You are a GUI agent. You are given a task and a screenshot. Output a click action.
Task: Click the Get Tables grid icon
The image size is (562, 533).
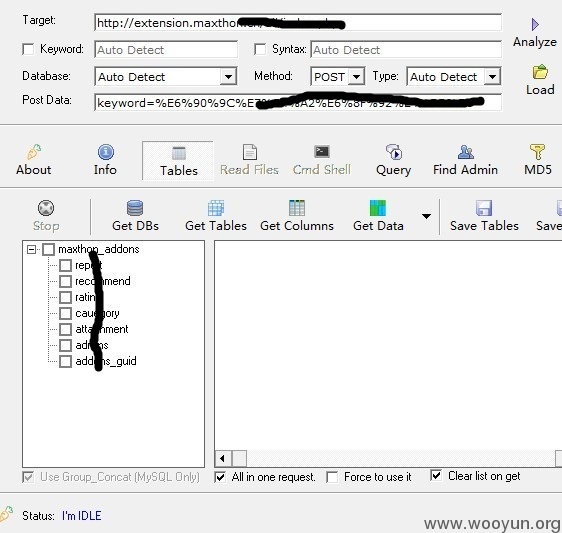point(216,208)
